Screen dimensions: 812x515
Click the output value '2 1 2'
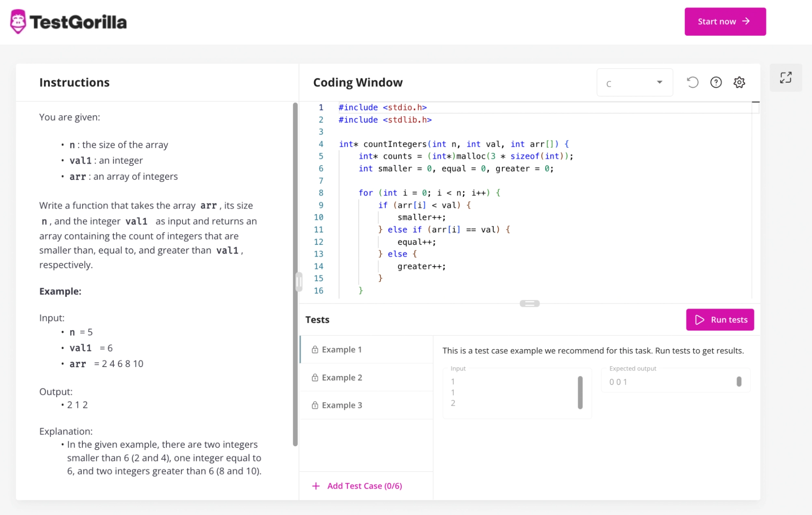tap(77, 405)
